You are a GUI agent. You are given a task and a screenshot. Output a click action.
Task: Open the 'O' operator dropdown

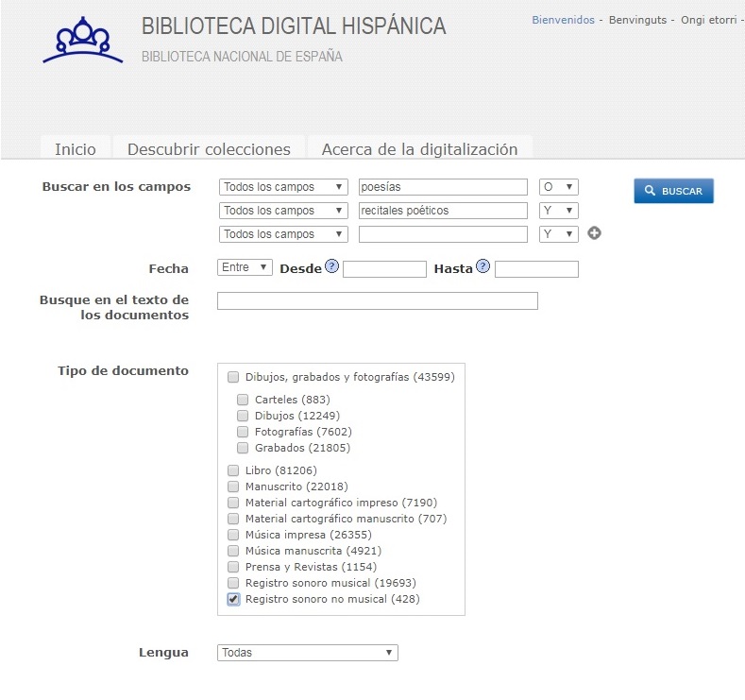click(x=559, y=187)
